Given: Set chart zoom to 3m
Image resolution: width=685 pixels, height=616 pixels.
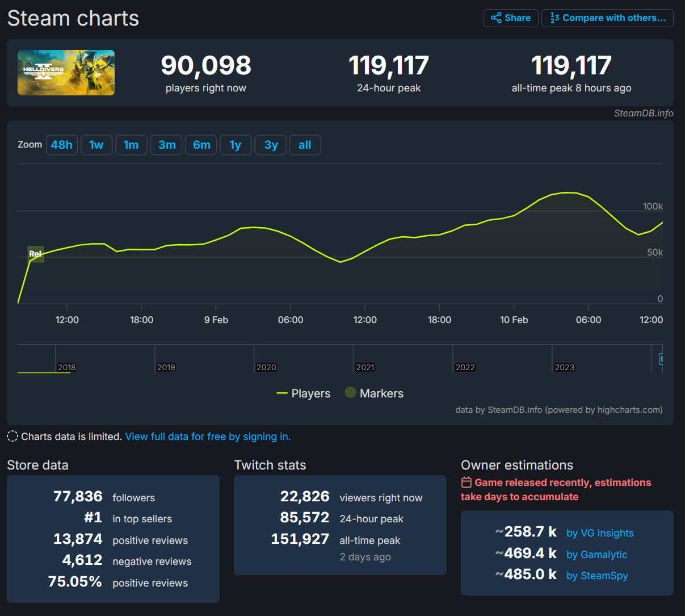Looking at the screenshot, I should [x=166, y=145].
